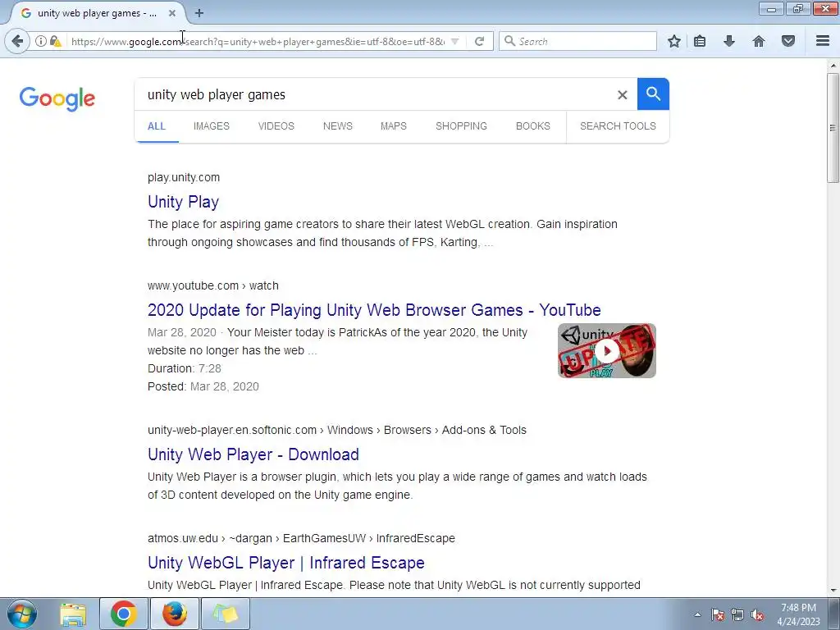
Task: Switch to Firefox in the taskbar
Action: point(175,614)
